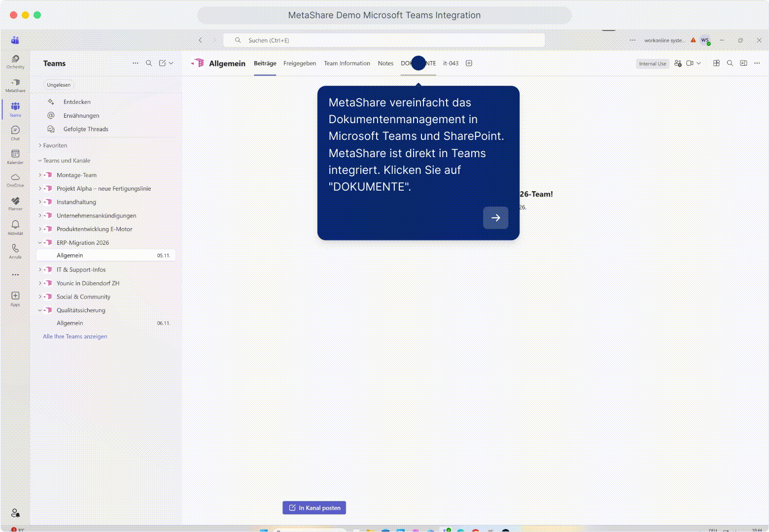Open the Aktivität notifications bell
769x532 pixels.
click(15, 227)
